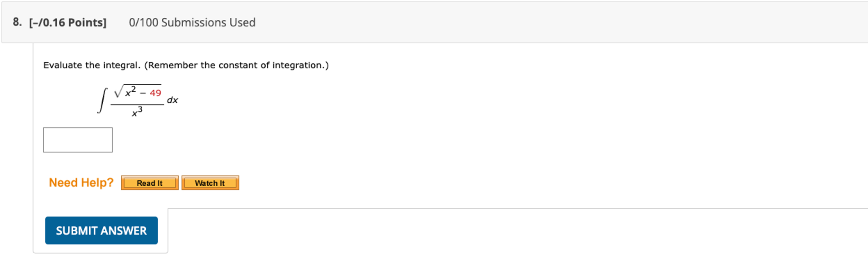Click the answer input box
The width and height of the screenshot is (868, 258).
[x=78, y=140]
